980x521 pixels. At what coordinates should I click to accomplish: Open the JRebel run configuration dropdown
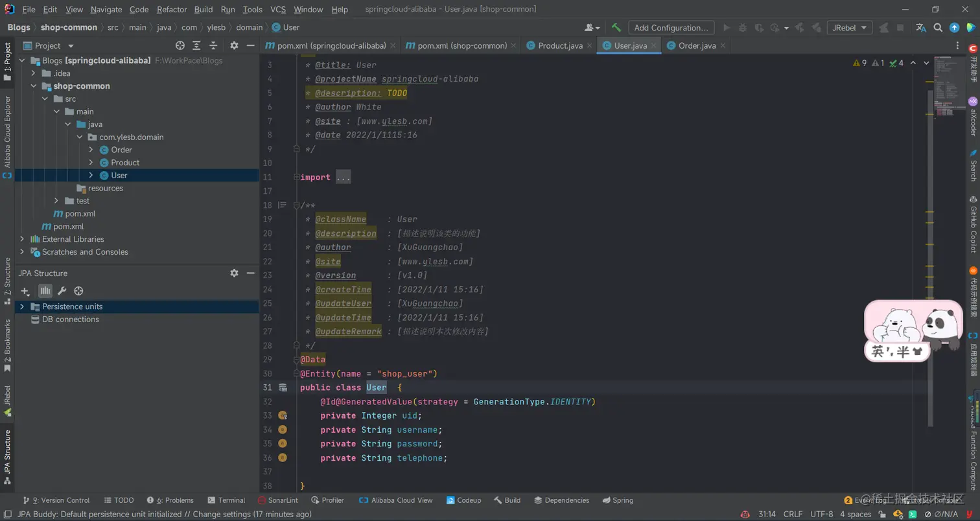pyautogui.click(x=849, y=28)
